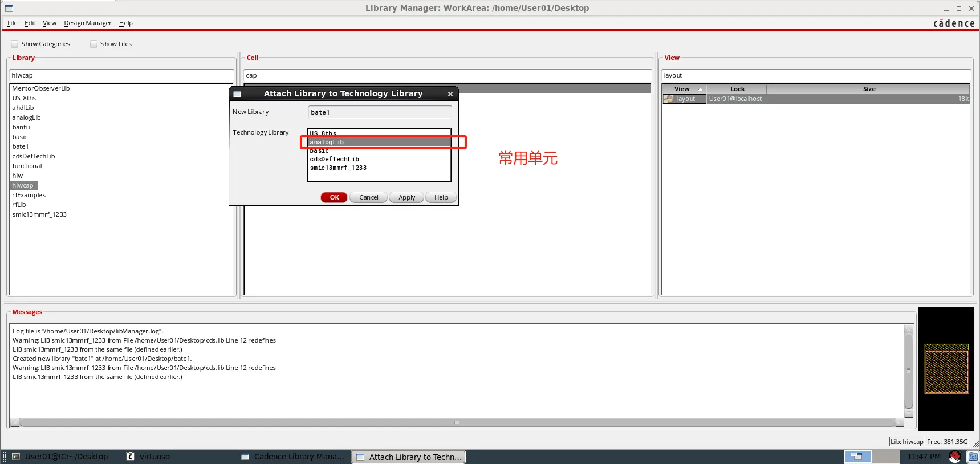Sort by View column header arrow

(x=700, y=89)
